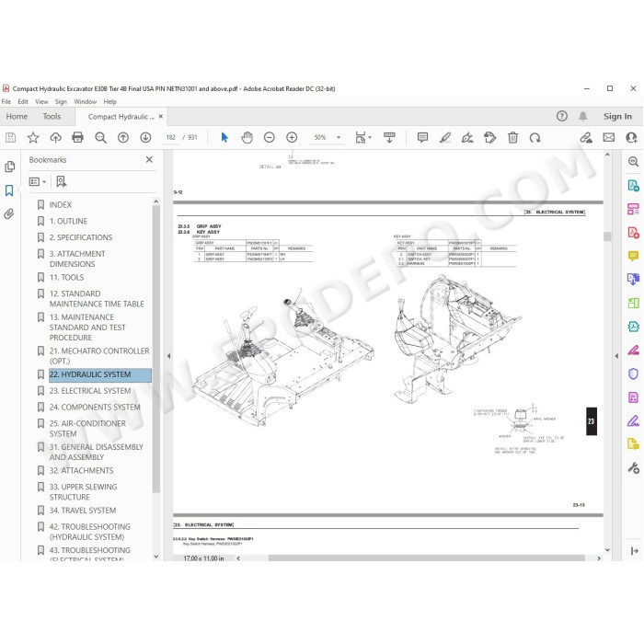Zoom in with plus circle button
This screenshot has height=644, width=644.
point(292,138)
